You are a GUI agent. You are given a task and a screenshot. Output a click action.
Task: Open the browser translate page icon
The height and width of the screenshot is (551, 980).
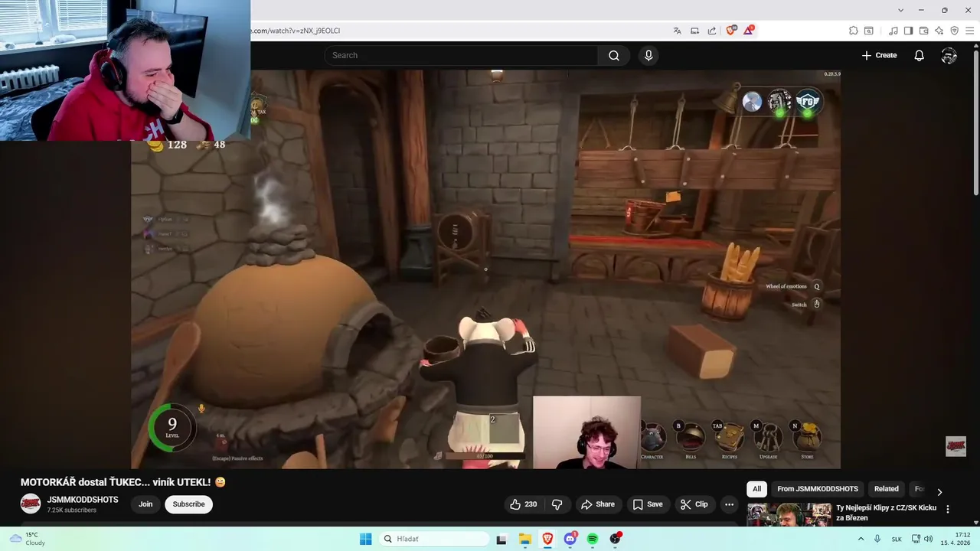677,31
